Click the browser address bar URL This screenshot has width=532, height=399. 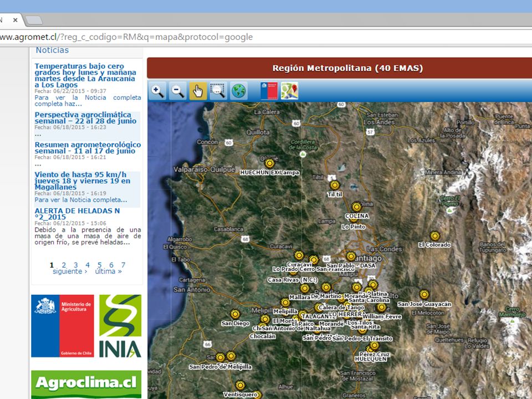pyautogui.click(x=126, y=37)
